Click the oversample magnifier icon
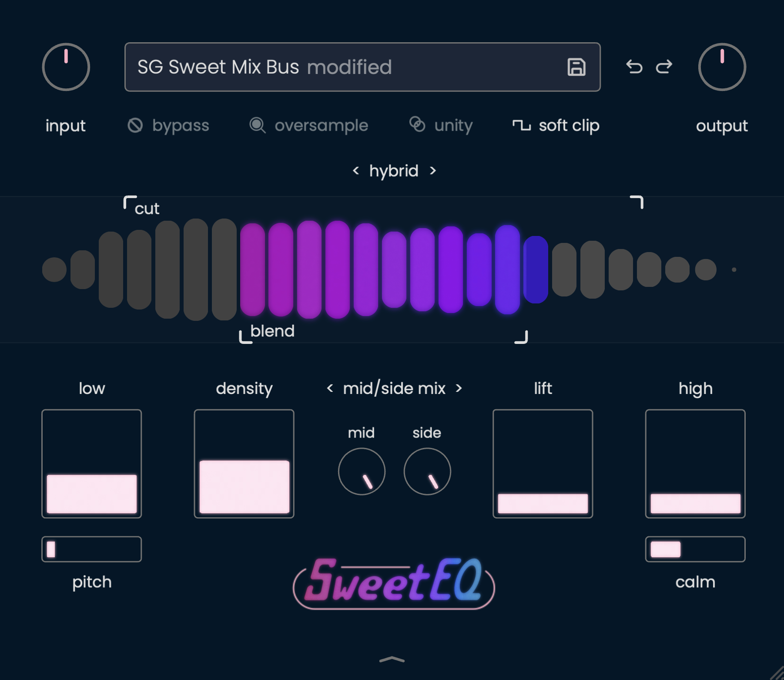The width and height of the screenshot is (784, 680). coord(257,125)
